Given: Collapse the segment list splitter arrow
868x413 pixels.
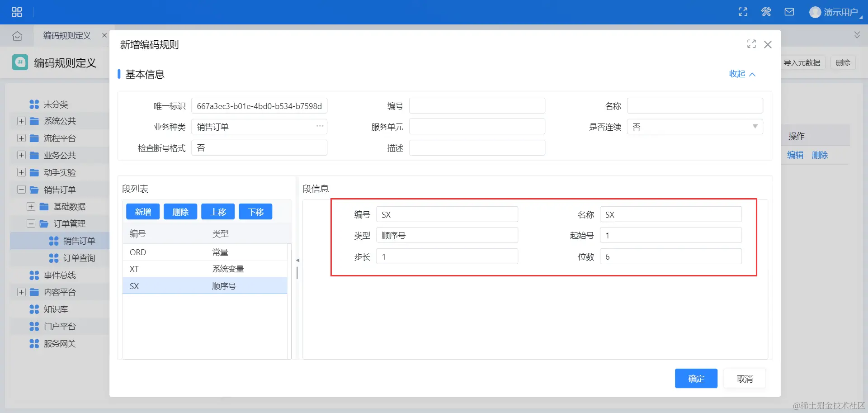Looking at the screenshot, I should click(297, 261).
